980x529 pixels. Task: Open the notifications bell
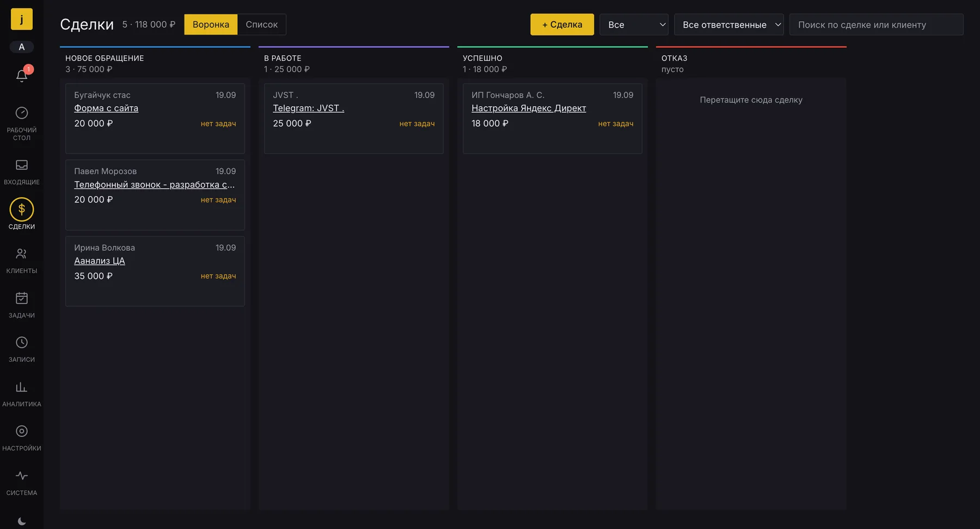pyautogui.click(x=22, y=76)
